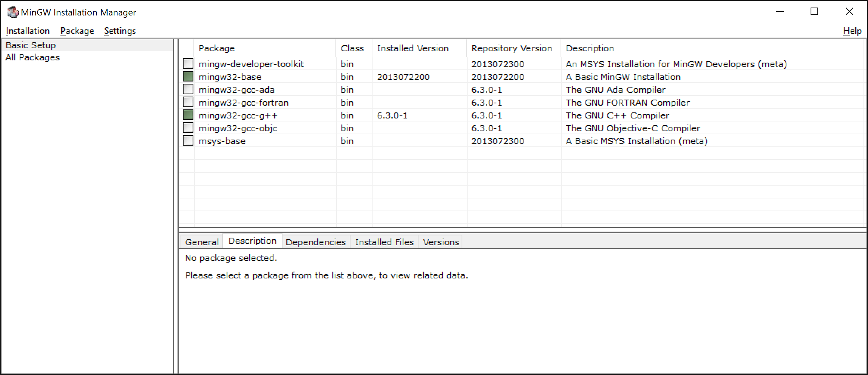
Task: Select the mingw32-base package name
Action: click(230, 77)
